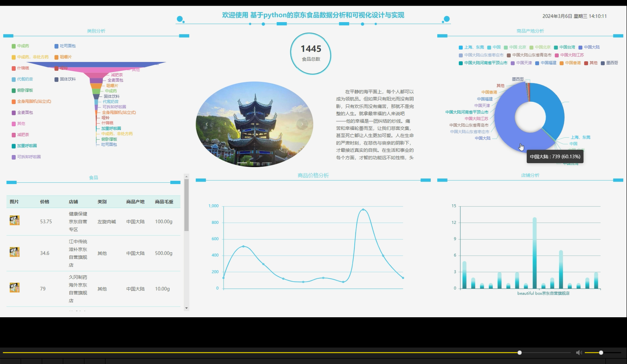
Task: Click the carousel next arrow on the pagoda image
Action: click(x=302, y=124)
